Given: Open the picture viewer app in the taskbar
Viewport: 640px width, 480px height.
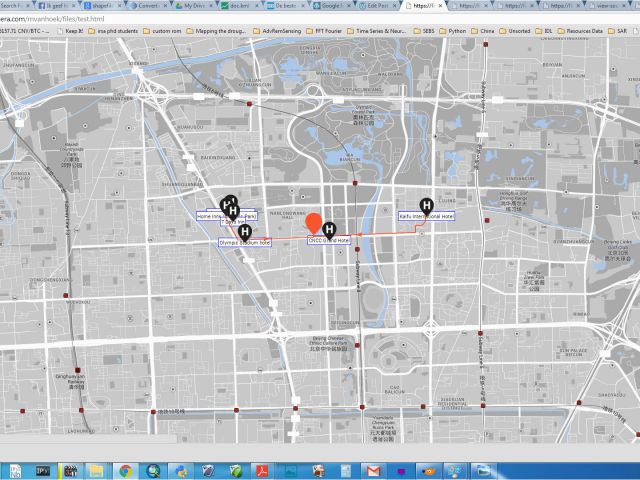Looking at the screenshot, I should point(483,471).
